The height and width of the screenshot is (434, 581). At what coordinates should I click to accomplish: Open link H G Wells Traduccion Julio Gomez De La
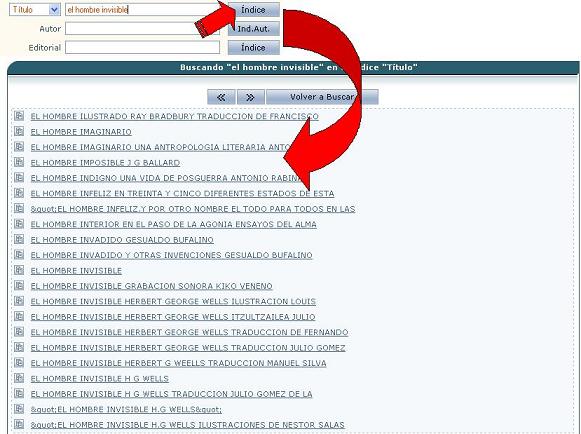click(x=172, y=394)
